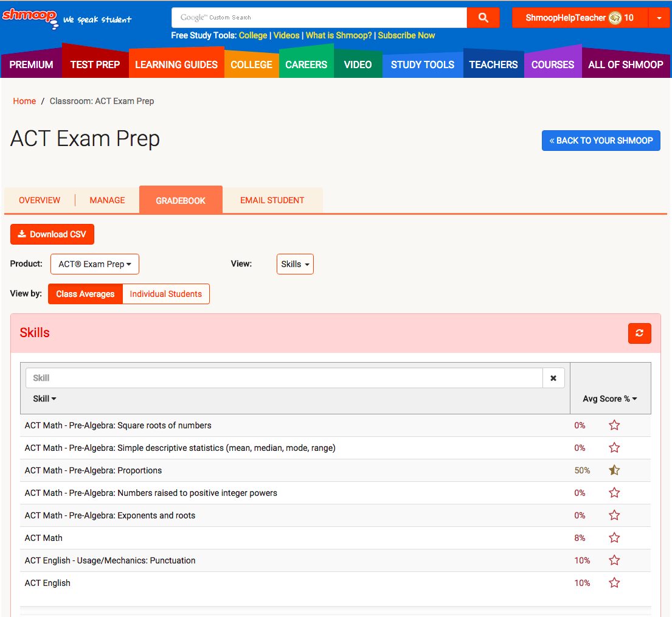Star the Exponents and roots skill
Viewport: 672px width, 617px height.
[x=614, y=515]
